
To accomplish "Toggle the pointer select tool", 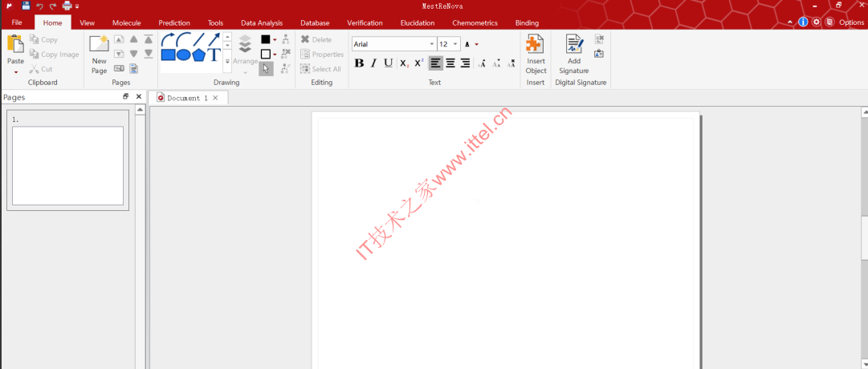I will coord(266,69).
